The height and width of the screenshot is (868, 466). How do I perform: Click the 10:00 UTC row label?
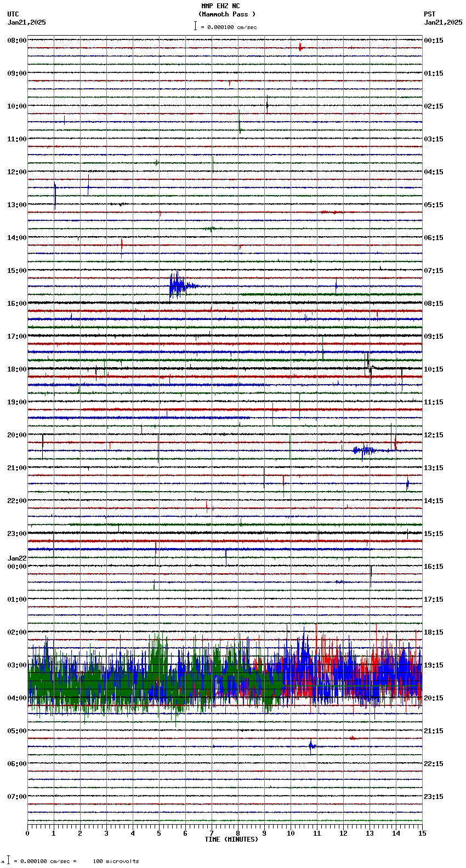(17, 106)
